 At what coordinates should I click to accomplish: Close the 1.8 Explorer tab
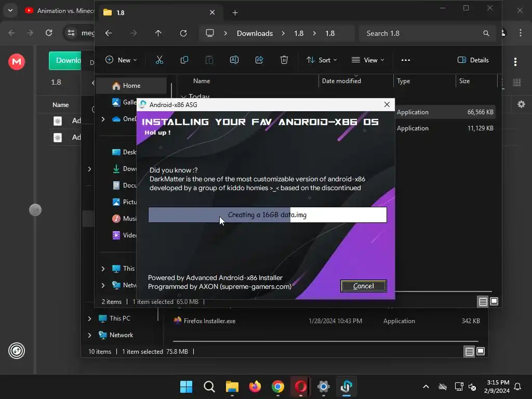[212, 12]
